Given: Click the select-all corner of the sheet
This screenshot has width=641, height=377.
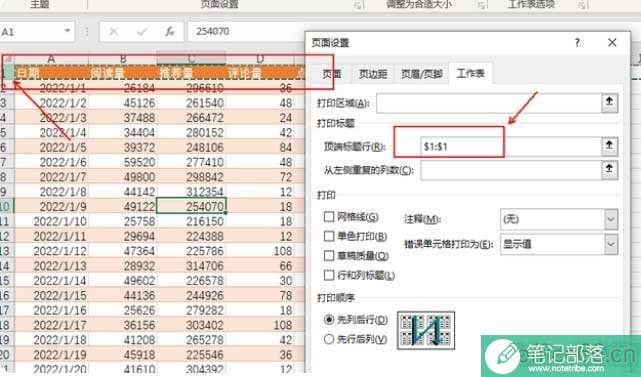Looking at the screenshot, I should [7, 60].
